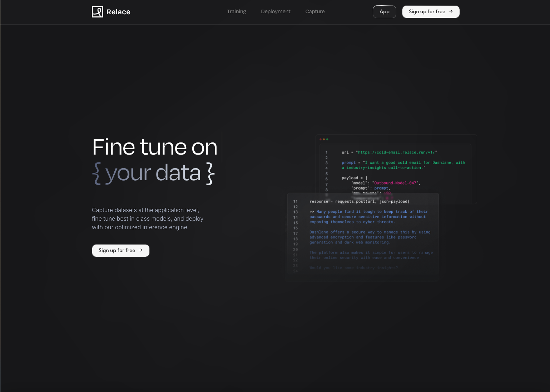The width and height of the screenshot is (550, 392).
Task: Open the Deployment menu
Action: pos(276,11)
